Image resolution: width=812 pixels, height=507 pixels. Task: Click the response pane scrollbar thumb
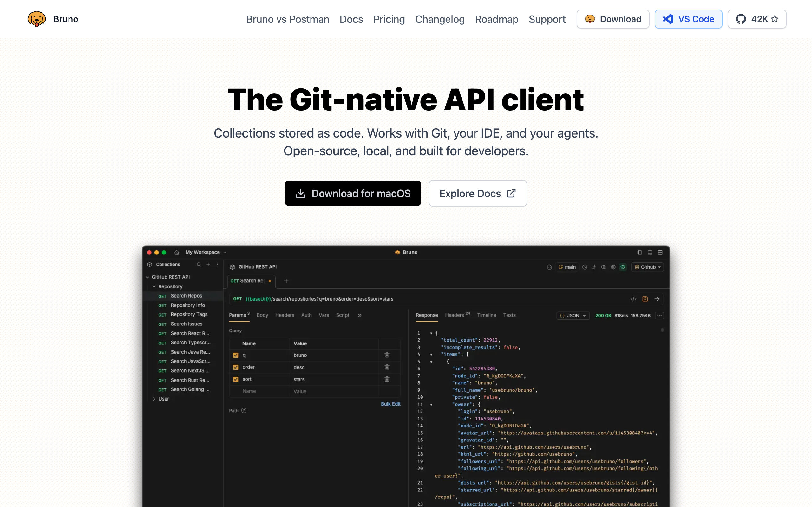(x=662, y=330)
